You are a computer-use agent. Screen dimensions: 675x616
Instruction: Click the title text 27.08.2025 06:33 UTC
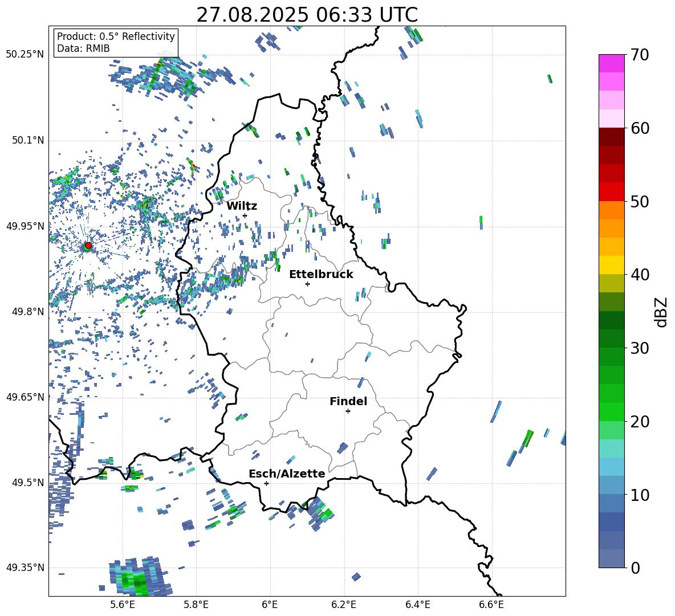tap(307, 15)
